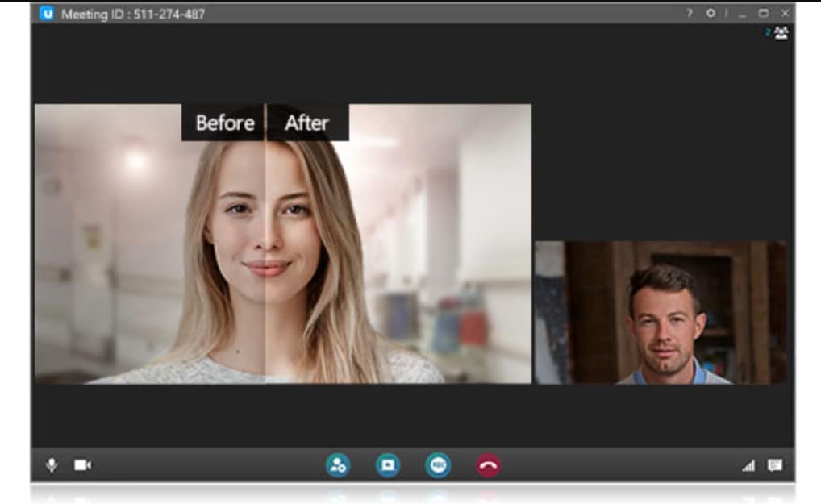This screenshot has height=504, width=821.
Task: Click the round REC recording button
Action: pyautogui.click(x=438, y=464)
